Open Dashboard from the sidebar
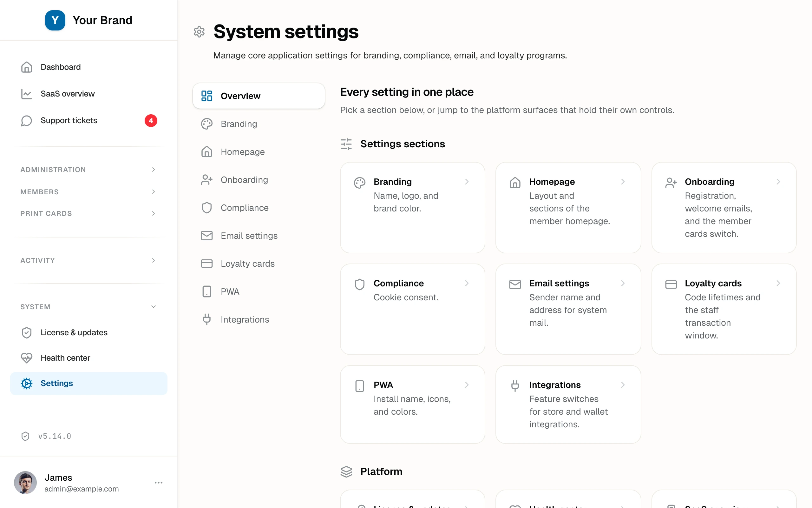812x508 pixels. point(88,67)
